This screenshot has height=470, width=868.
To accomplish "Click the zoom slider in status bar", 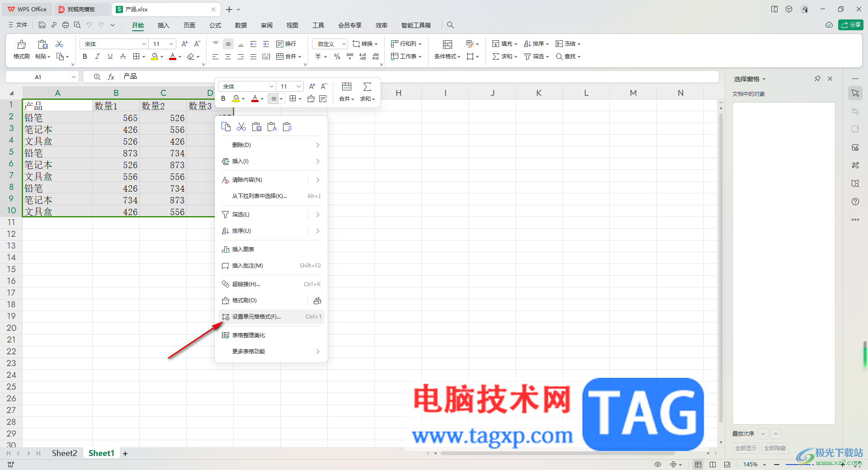I will point(812,465).
